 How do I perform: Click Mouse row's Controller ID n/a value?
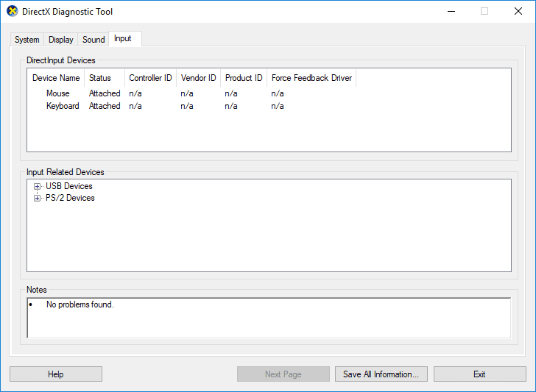[x=135, y=93]
